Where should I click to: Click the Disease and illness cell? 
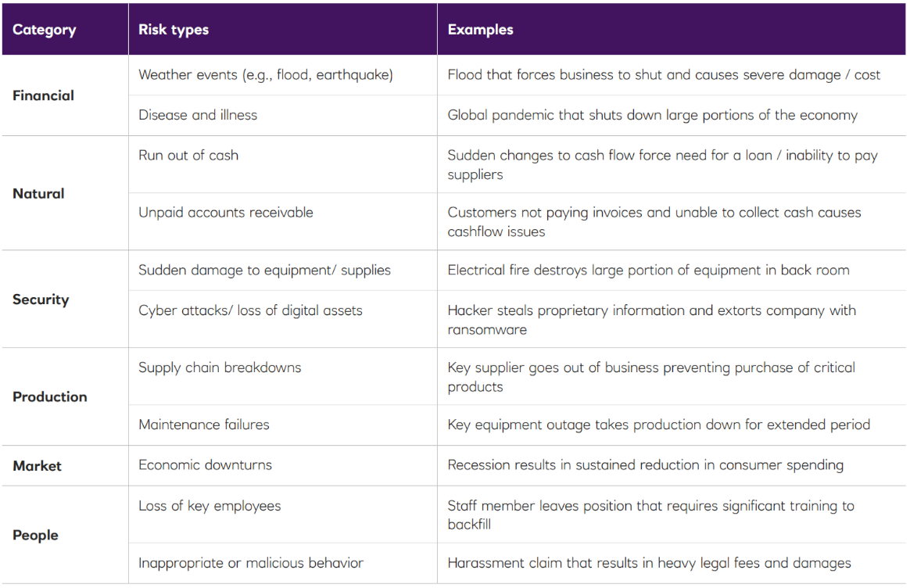198,115
